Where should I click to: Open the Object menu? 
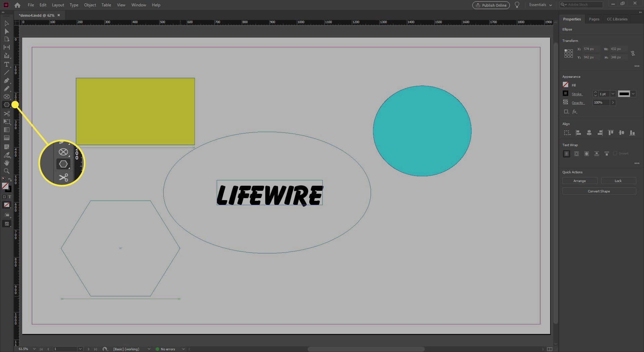(x=90, y=5)
